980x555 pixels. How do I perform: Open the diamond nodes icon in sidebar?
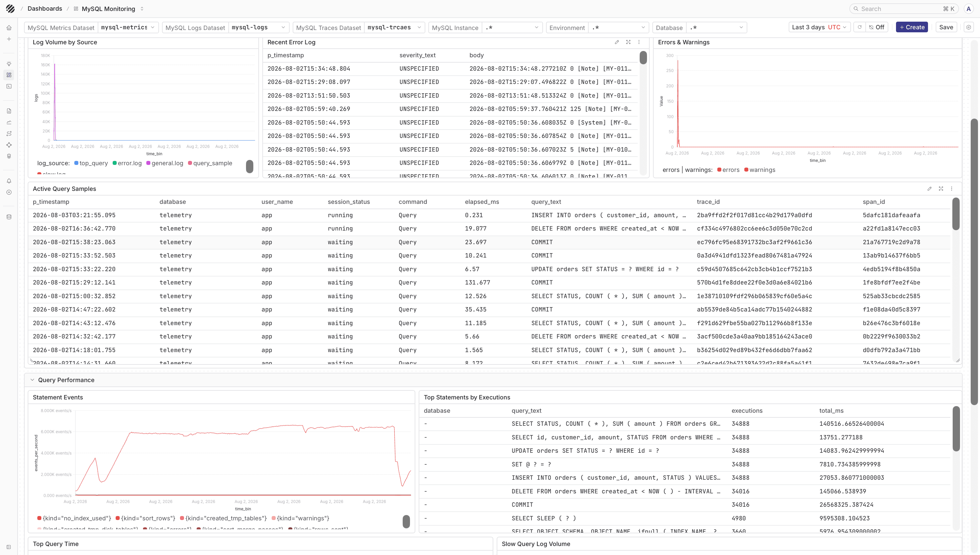(9, 145)
